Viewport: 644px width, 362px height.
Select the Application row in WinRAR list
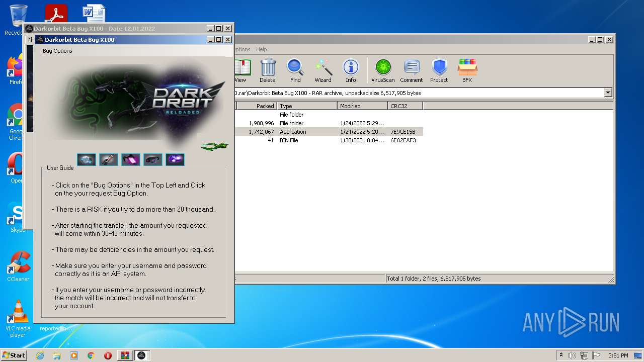[x=329, y=132]
